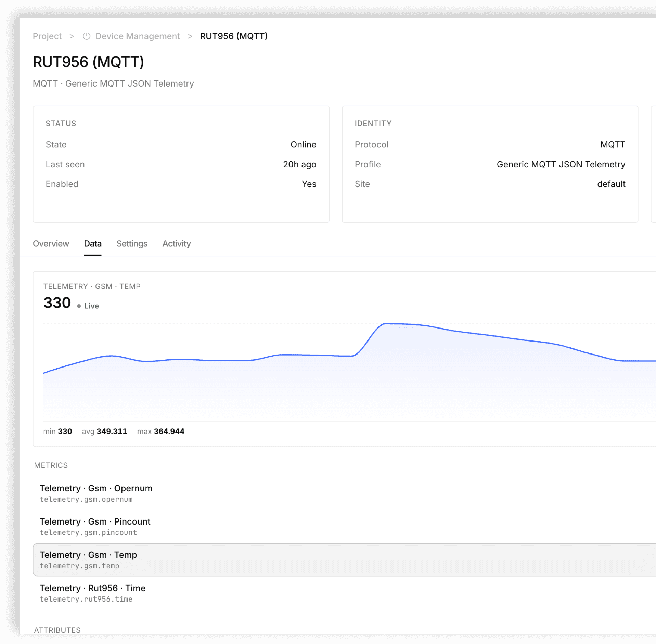The width and height of the screenshot is (656, 644).
Task: Click the Live indicator dot
Action: click(79, 306)
